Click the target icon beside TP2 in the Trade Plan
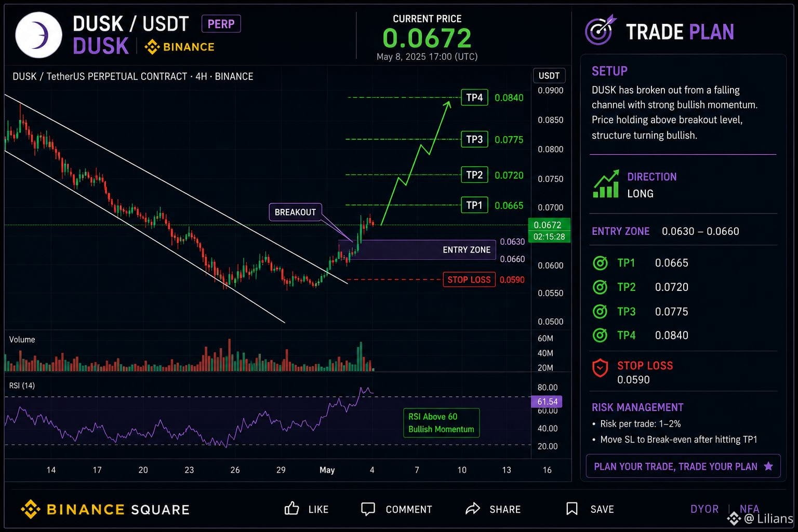Image resolution: width=798 pixels, height=532 pixels. pyautogui.click(x=600, y=287)
